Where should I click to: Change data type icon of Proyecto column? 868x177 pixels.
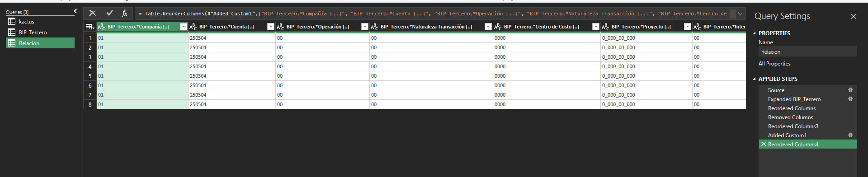tap(606, 27)
